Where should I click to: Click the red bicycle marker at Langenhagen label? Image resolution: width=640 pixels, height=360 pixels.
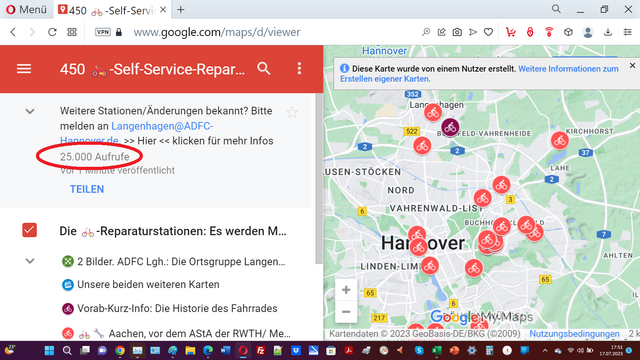(433, 112)
